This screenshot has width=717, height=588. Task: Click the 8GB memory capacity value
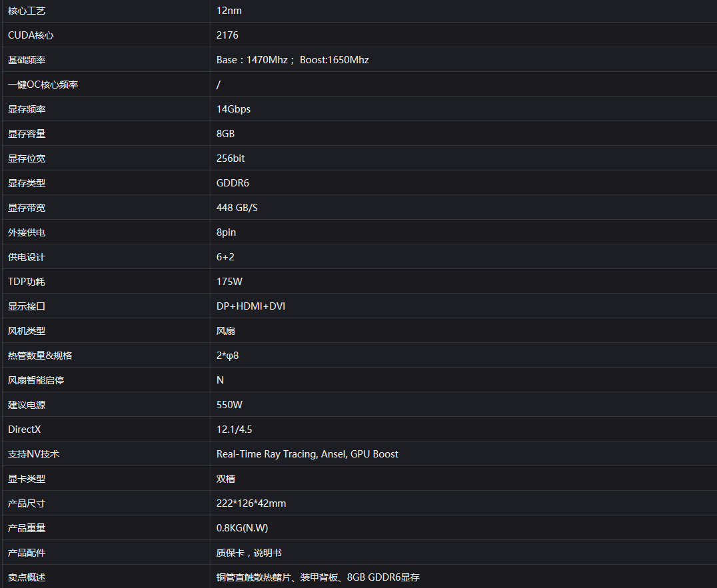coord(225,134)
